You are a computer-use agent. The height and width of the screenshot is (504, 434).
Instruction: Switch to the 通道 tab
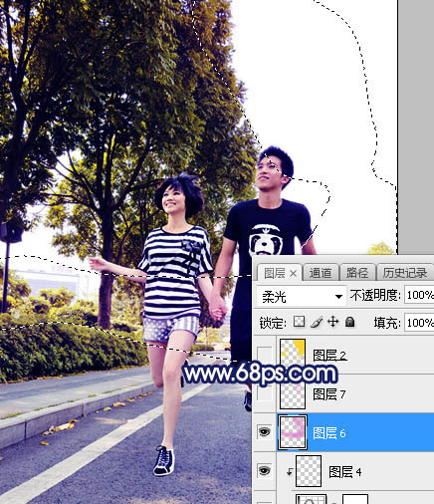point(321,273)
